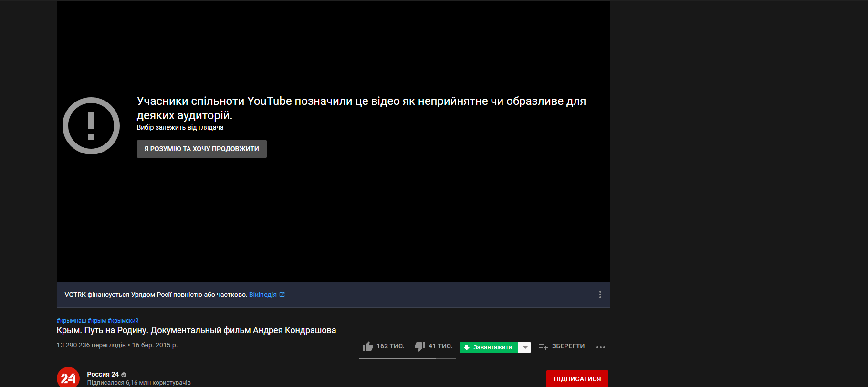Click the ЗБЕРЕГТИ save-to-playlist button

562,346
